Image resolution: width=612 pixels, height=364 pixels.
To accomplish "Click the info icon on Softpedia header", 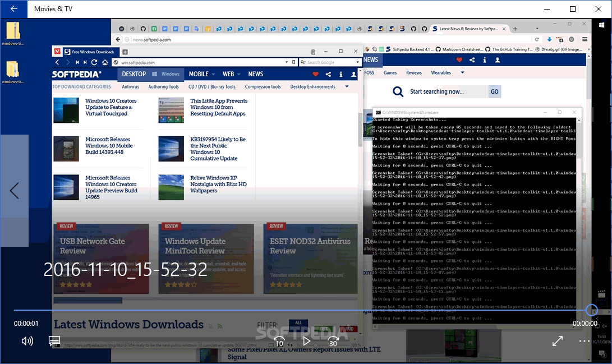I will [x=340, y=74].
